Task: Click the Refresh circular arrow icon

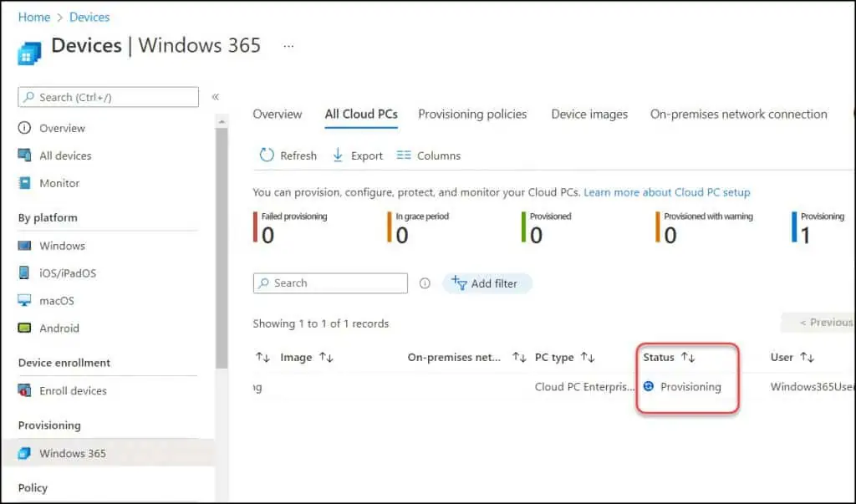Action: [x=267, y=155]
